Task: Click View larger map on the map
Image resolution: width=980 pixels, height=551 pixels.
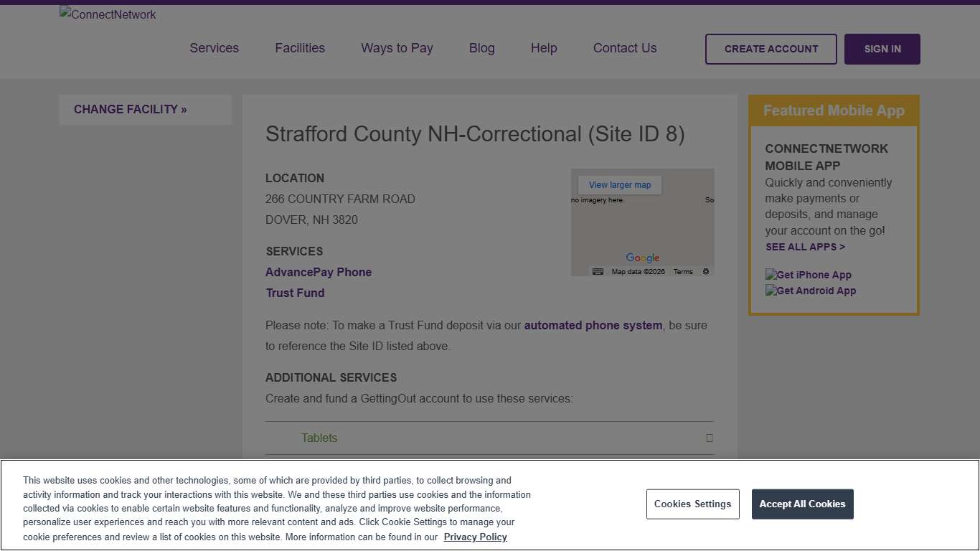Action: click(618, 184)
